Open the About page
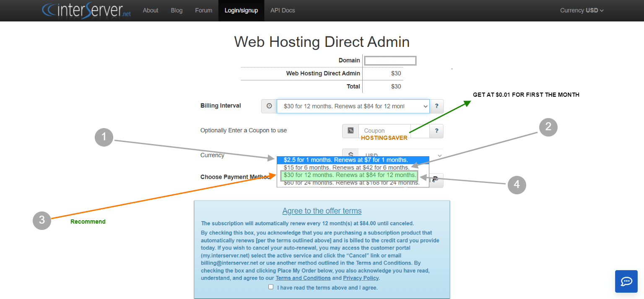The height and width of the screenshot is (299, 644). pyautogui.click(x=151, y=10)
